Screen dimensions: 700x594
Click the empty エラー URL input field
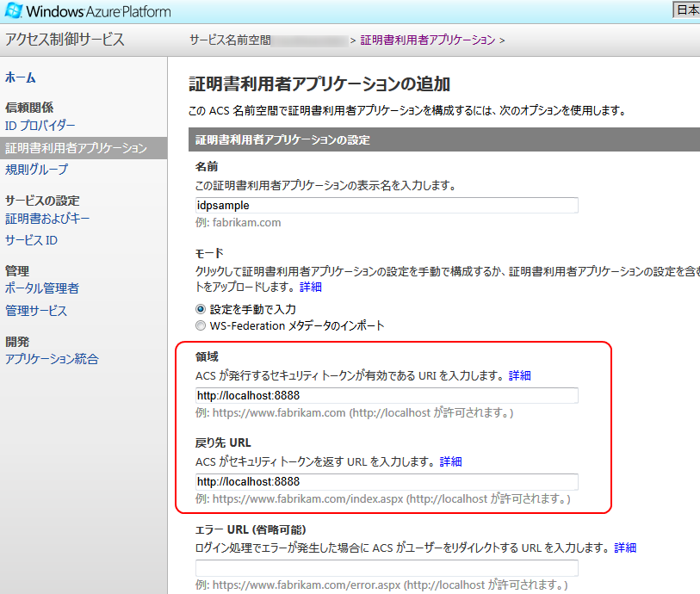[x=387, y=568]
